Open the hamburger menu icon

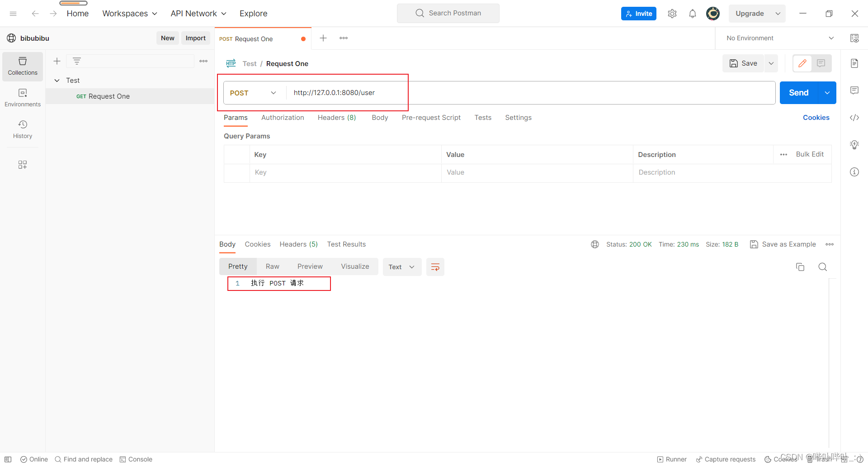click(x=13, y=14)
